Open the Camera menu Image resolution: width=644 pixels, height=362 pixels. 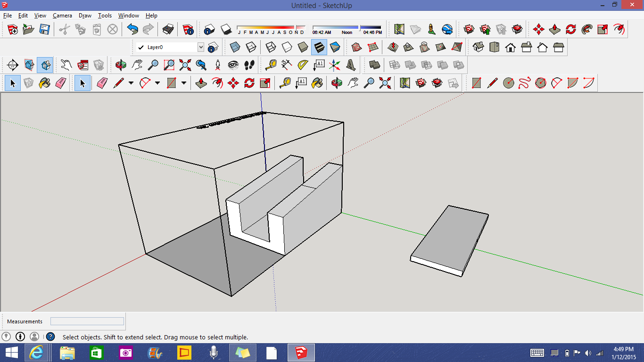click(62, 16)
